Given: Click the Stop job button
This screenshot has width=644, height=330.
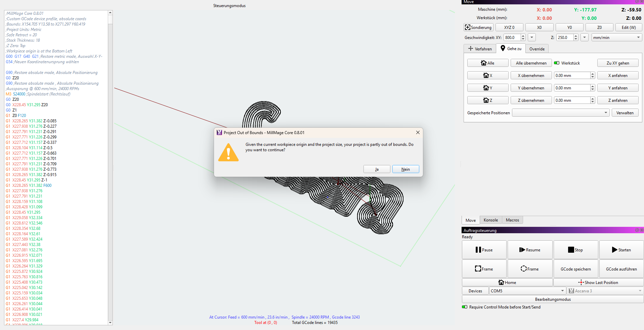Looking at the screenshot, I should pyautogui.click(x=575, y=250).
